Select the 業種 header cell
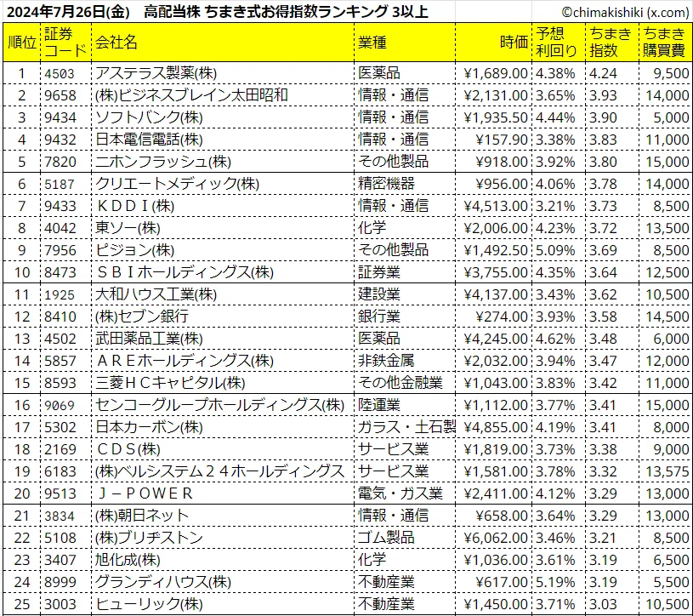Image resolution: width=693 pixels, height=616 pixels. (x=405, y=43)
